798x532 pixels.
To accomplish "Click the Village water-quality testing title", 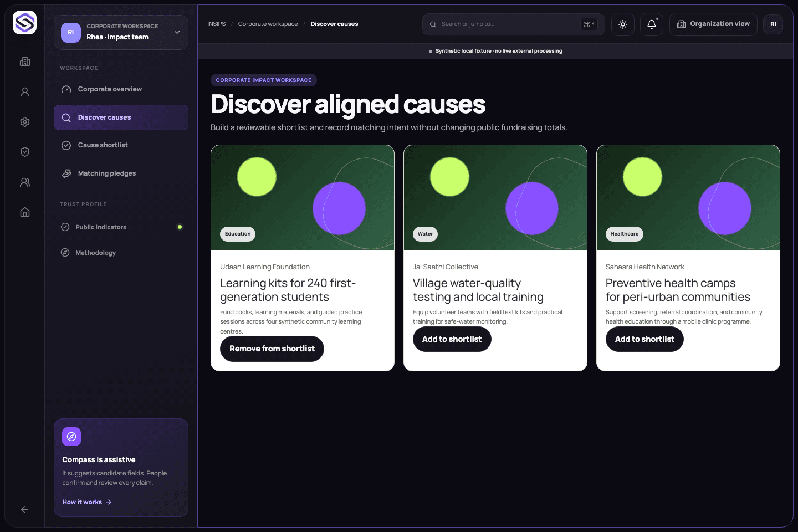I will coord(478,290).
